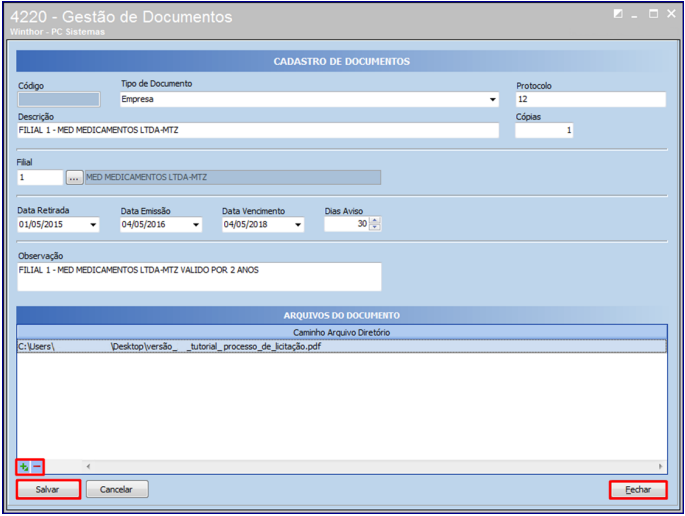Select the tutorial_processo_de_licitação.pdf file row
685x516 pixels.
click(342, 346)
